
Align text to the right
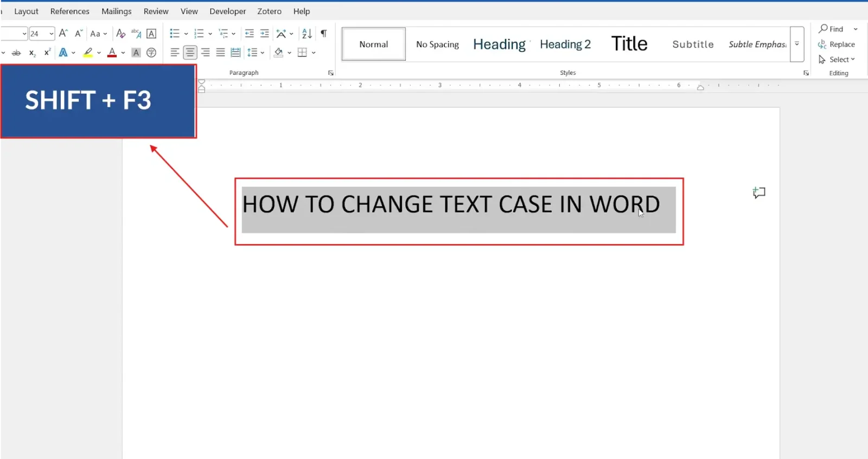pyautogui.click(x=205, y=53)
